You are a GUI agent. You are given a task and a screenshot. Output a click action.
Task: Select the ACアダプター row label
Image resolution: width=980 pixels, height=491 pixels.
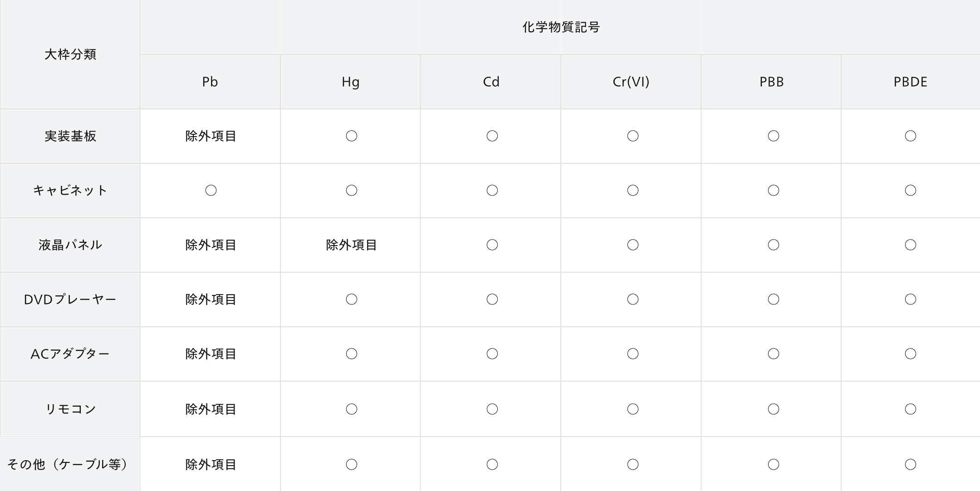tap(70, 354)
